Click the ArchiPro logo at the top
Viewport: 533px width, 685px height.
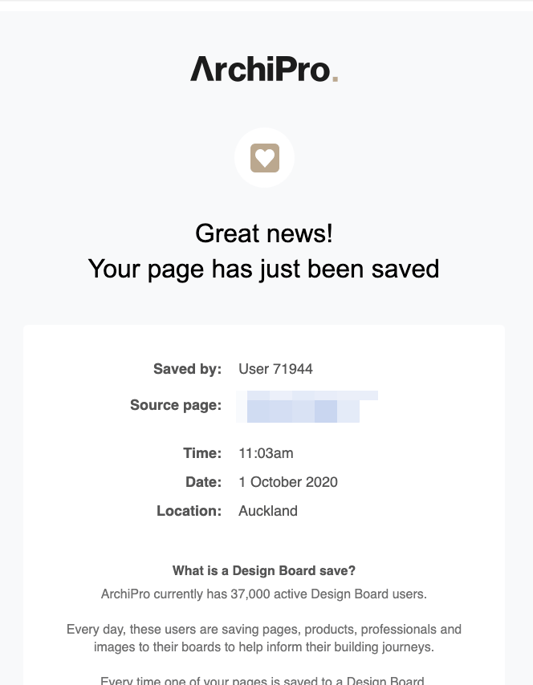(264, 69)
